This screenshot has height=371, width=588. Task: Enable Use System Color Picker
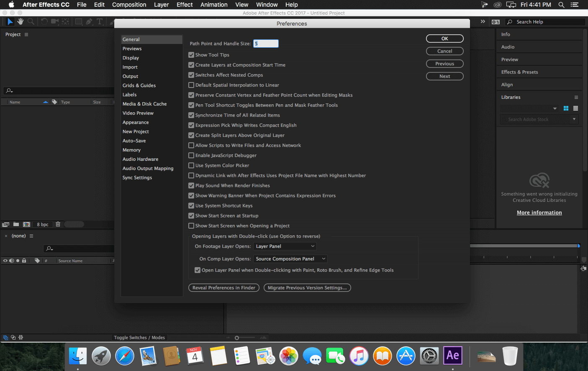[x=191, y=165]
